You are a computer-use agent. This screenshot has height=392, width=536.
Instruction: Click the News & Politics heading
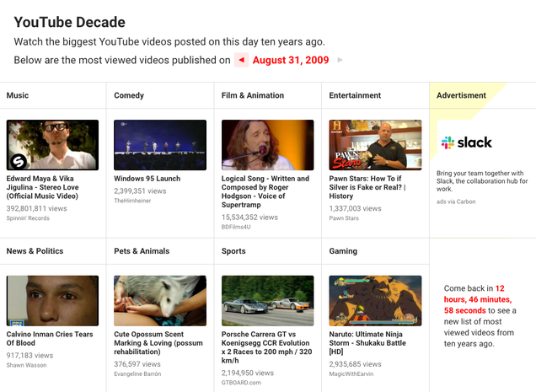35,251
